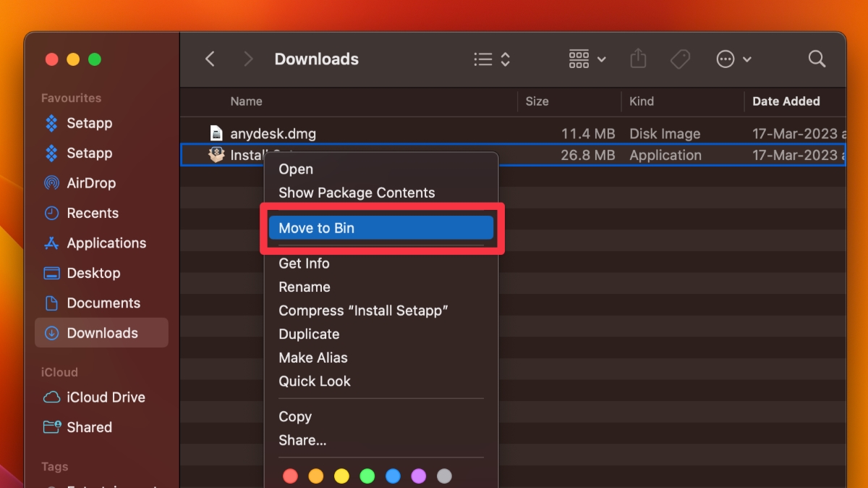
Task: Choose Compress "Install Setapp"
Action: click(x=363, y=310)
